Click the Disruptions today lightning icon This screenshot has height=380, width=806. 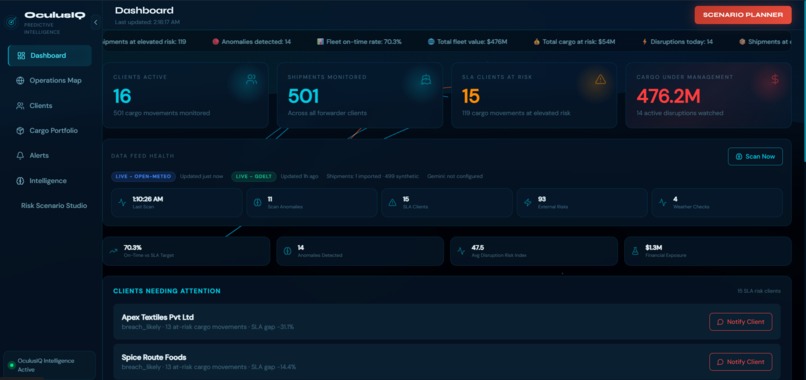645,42
